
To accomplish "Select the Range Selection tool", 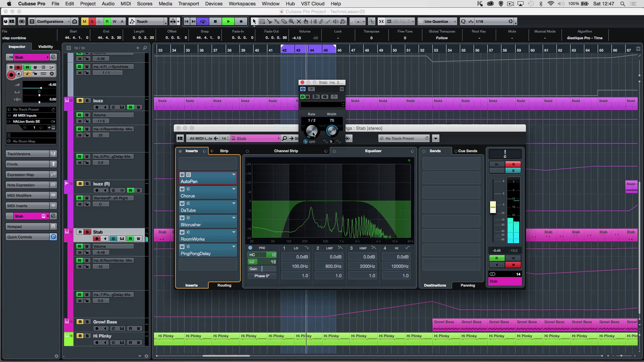I will click(262, 22).
